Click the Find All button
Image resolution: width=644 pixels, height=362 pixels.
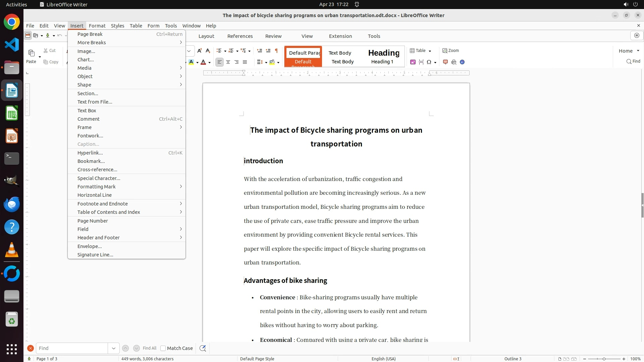(x=149, y=348)
